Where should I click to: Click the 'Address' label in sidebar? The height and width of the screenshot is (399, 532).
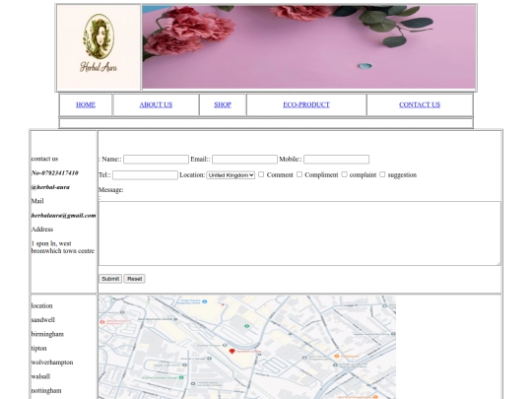(x=42, y=230)
